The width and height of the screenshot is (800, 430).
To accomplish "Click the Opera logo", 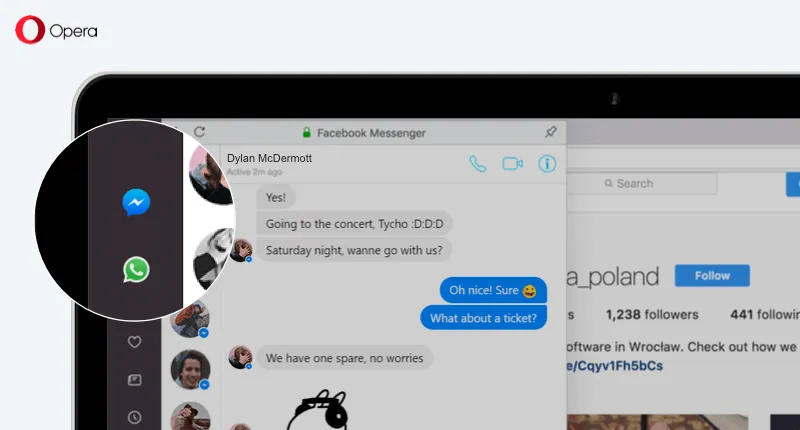I will tap(56, 30).
